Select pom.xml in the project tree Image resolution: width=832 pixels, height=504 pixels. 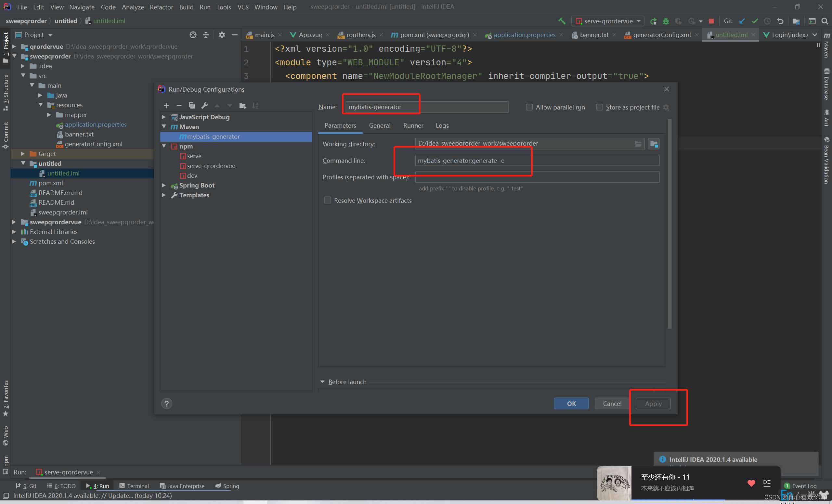(x=46, y=183)
